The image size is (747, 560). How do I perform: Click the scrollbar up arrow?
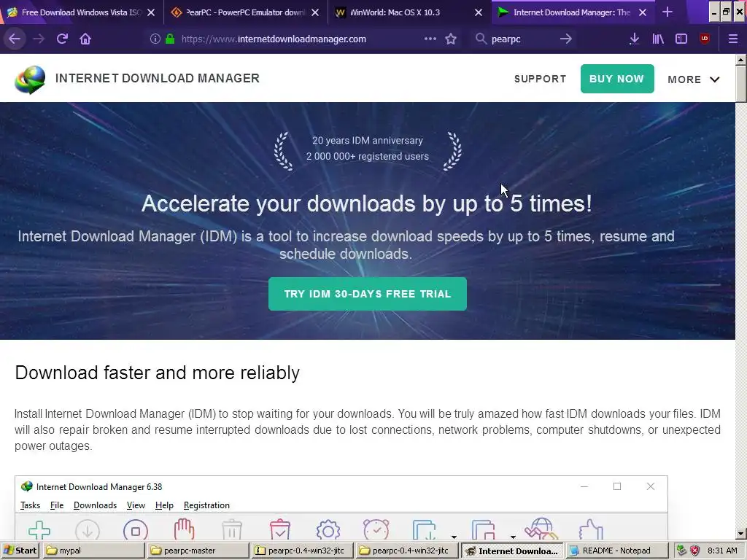pos(741,60)
